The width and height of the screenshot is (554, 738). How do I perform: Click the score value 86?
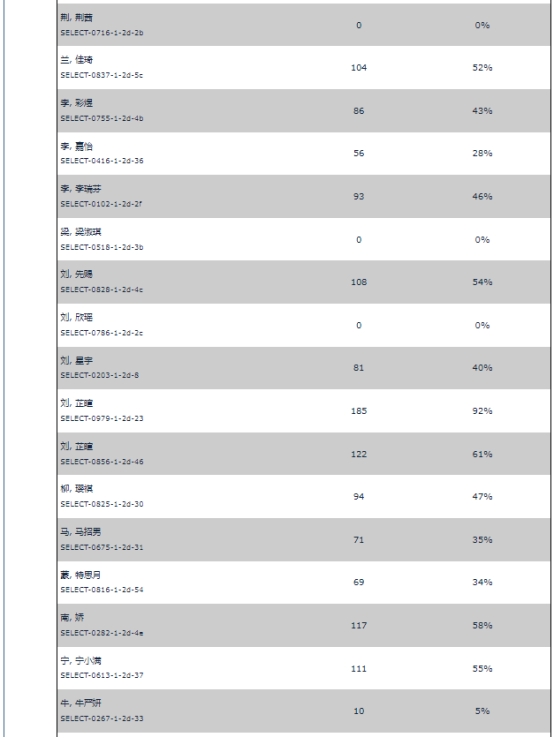click(x=359, y=111)
